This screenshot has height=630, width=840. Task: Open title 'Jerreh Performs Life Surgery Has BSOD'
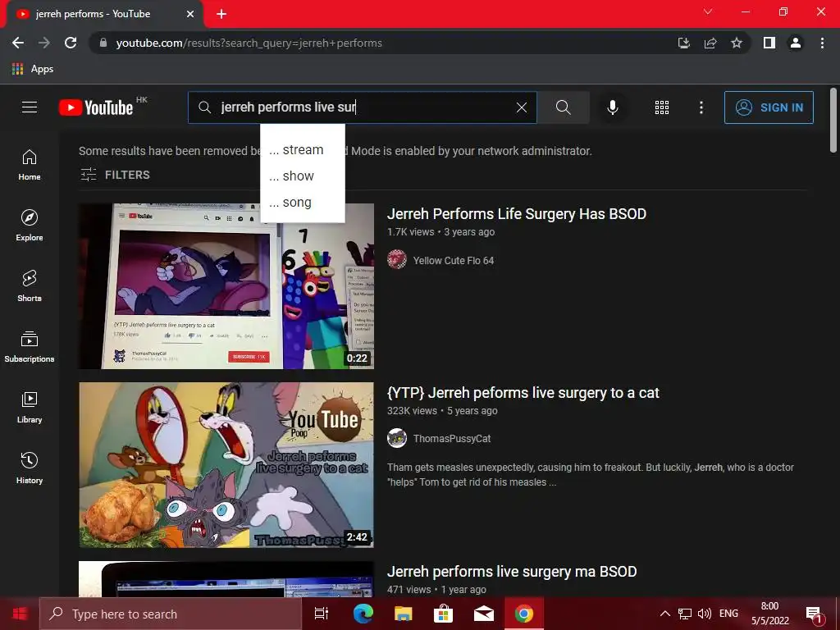517,214
